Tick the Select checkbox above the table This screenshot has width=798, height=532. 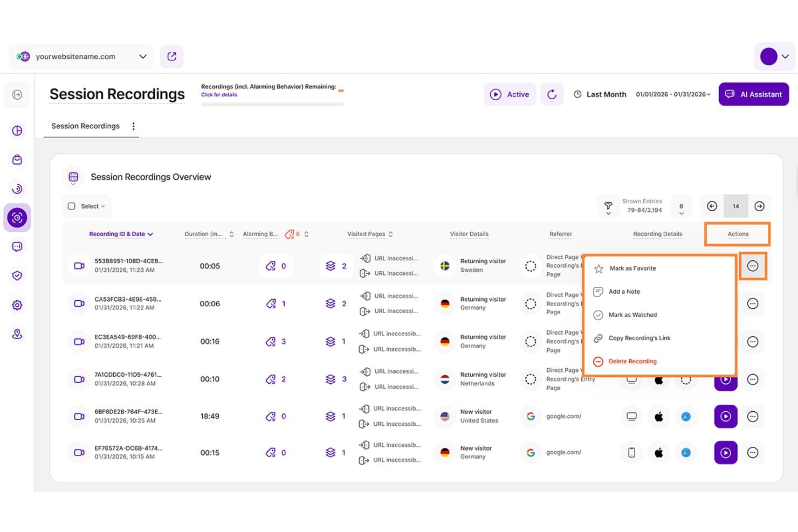71,206
